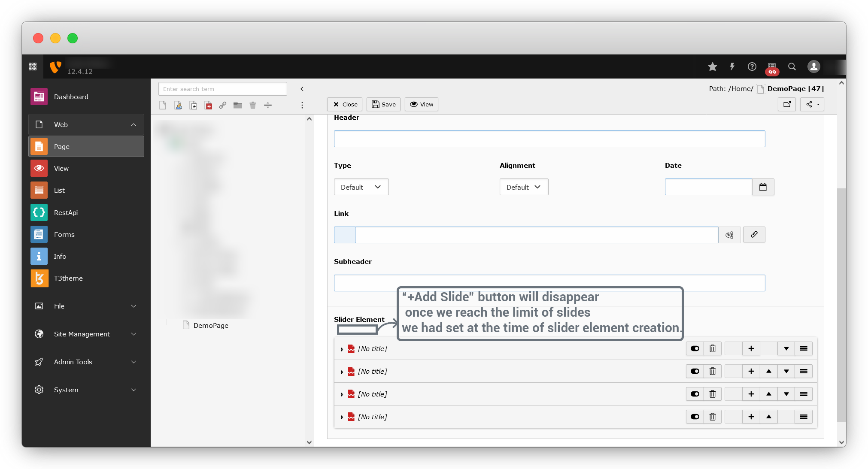Click the open in new window icon
Viewport: 868px width, 469px height.
[x=787, y=104]
